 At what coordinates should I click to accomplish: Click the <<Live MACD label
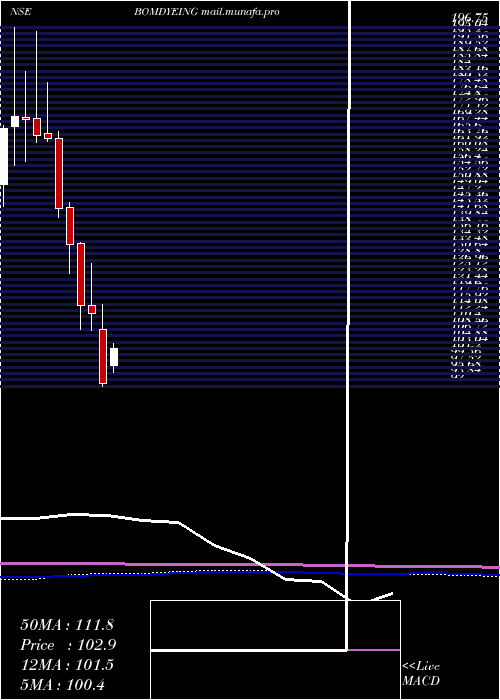tap(421, 673)
